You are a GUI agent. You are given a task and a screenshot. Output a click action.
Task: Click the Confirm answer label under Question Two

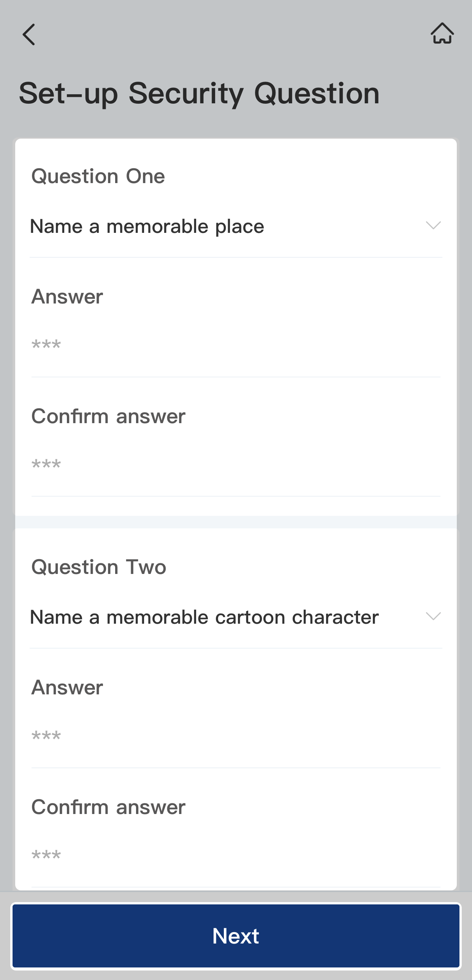coord(108,806)
